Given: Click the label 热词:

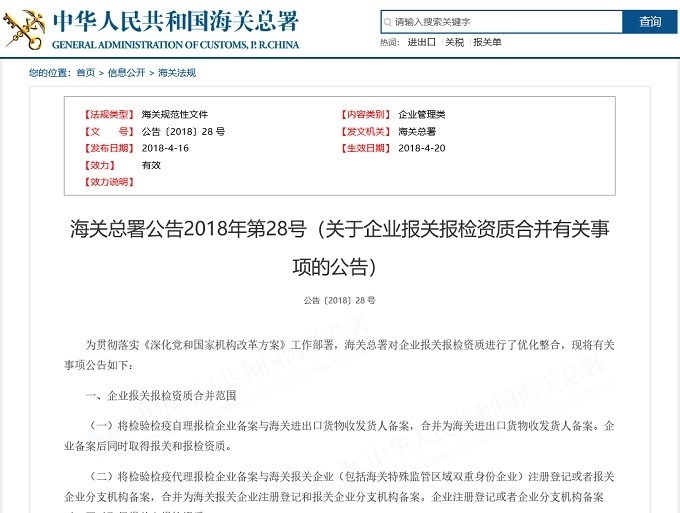Looking at the screenshot, I should point(390,42).
